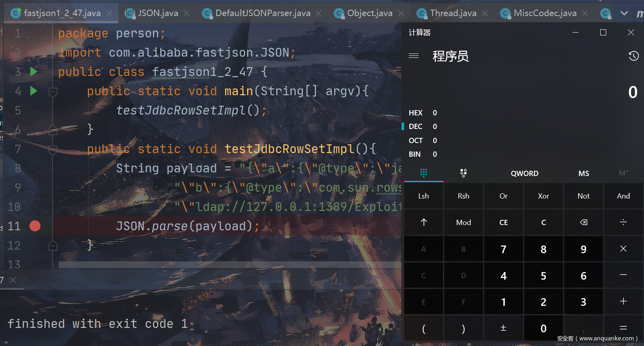Remove the breakpoint on line 11
This screenshot has height=346, width=644.
(35, 226)
